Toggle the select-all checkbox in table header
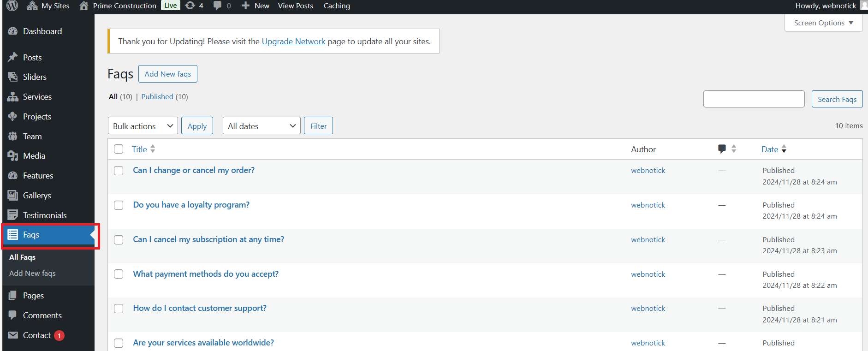Screen dimensions: 868x351 (x=119, y=149)
